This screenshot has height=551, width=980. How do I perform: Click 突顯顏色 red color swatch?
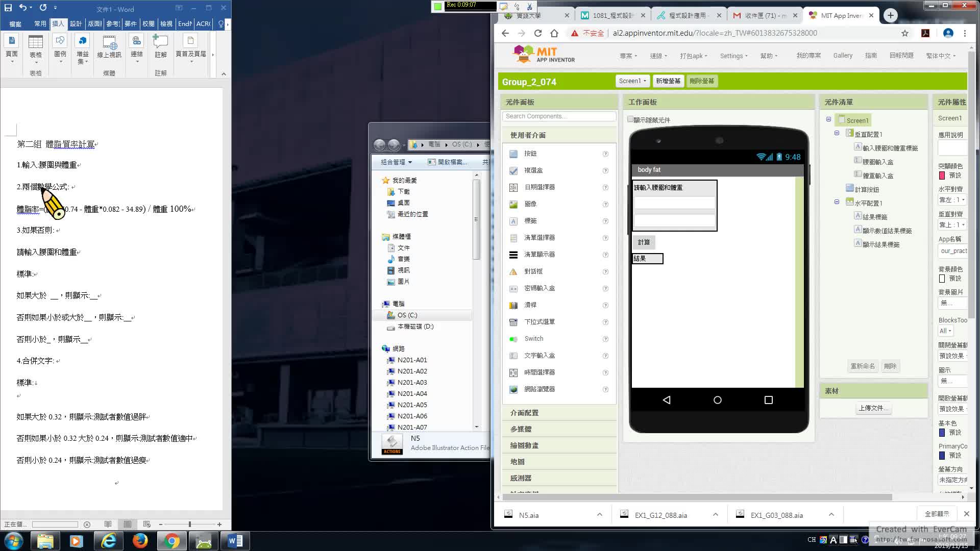pyautogui.click(x=942, y=176)
